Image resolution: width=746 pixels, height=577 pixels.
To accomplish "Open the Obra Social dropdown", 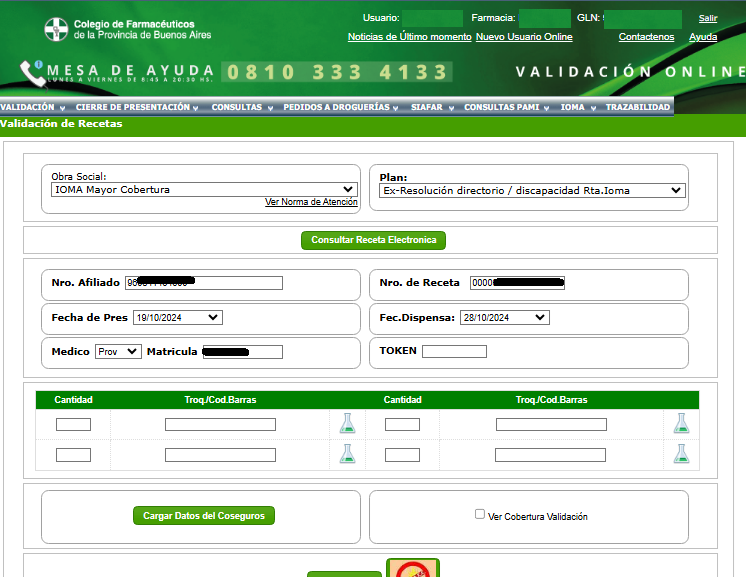I will 204,190.
